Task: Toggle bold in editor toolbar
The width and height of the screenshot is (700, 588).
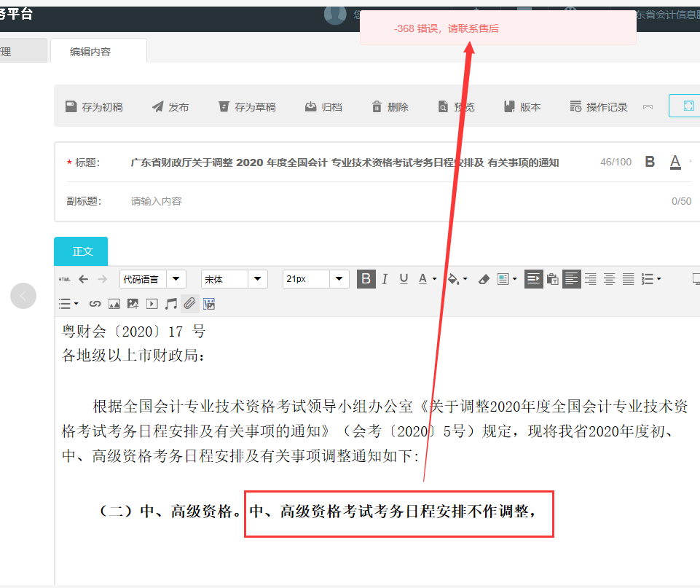Action: pyautogui.click(x=366, y=279)
